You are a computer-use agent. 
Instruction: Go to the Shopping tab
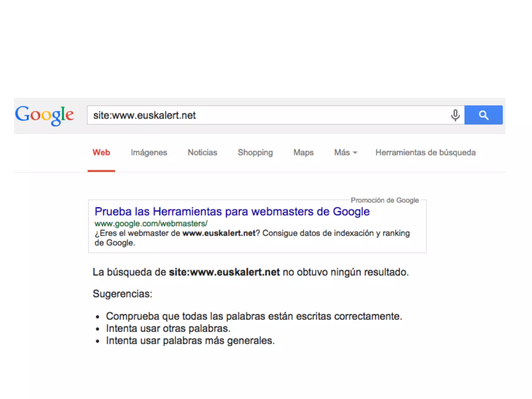(255, 152)
